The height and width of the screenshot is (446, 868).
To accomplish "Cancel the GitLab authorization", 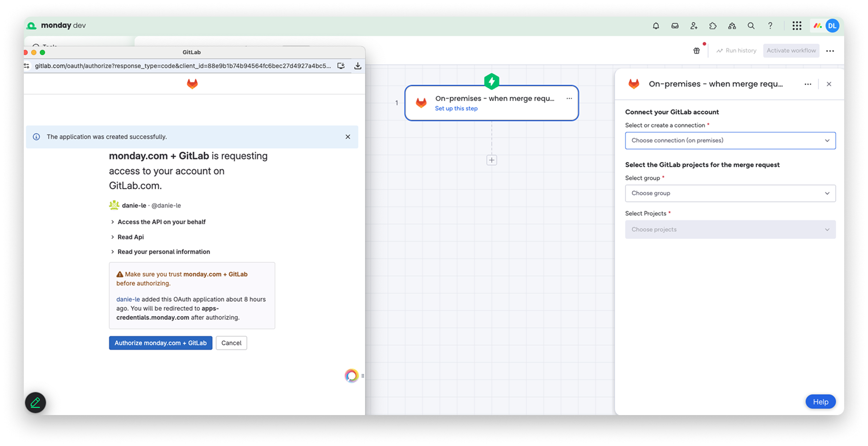I will [231, 343].
